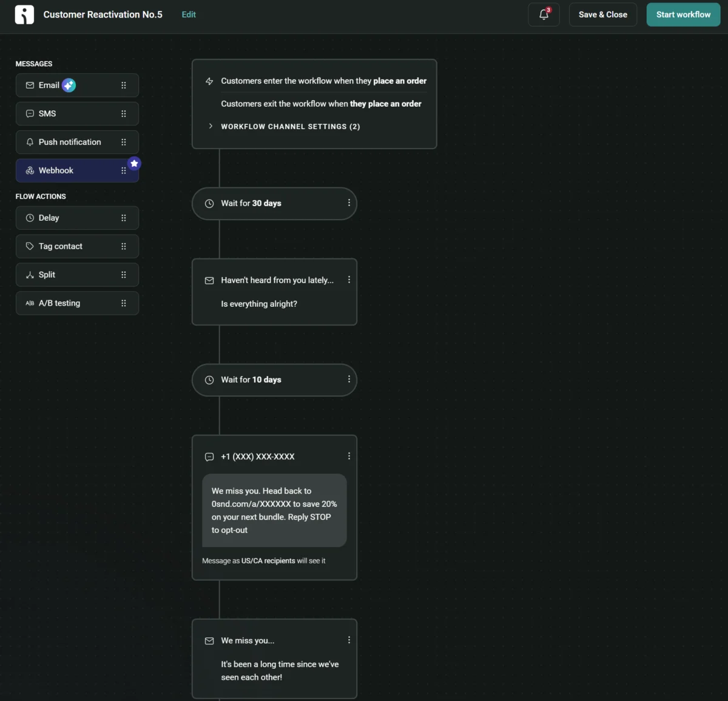Click 'Message as US/CA recipients' note

[264, 561]
